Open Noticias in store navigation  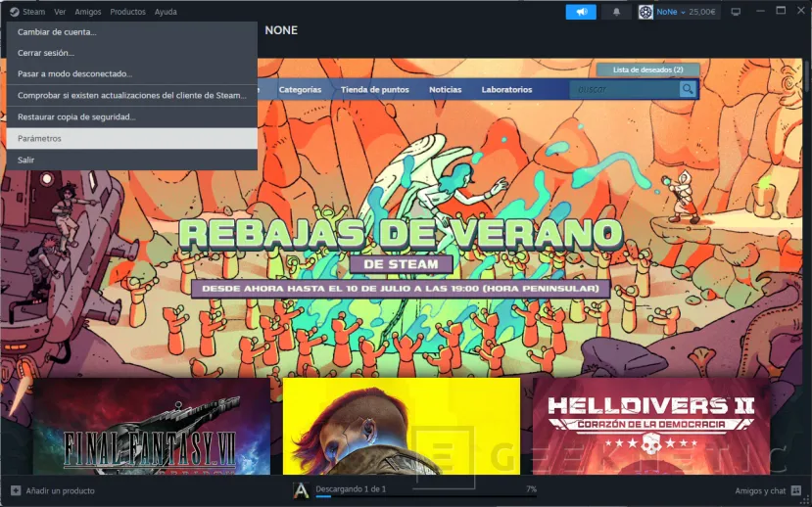[446, 89]
